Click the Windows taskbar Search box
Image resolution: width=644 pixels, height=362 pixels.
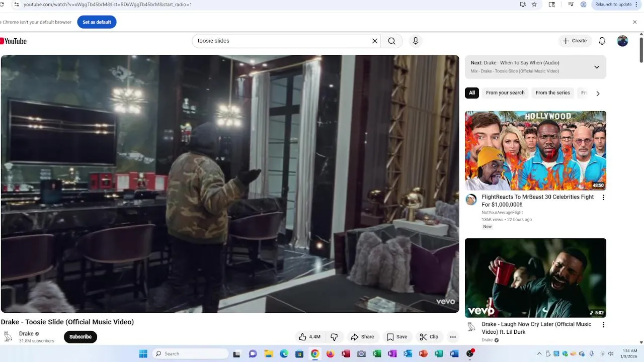pyautogui.click(x=189, y=354)
